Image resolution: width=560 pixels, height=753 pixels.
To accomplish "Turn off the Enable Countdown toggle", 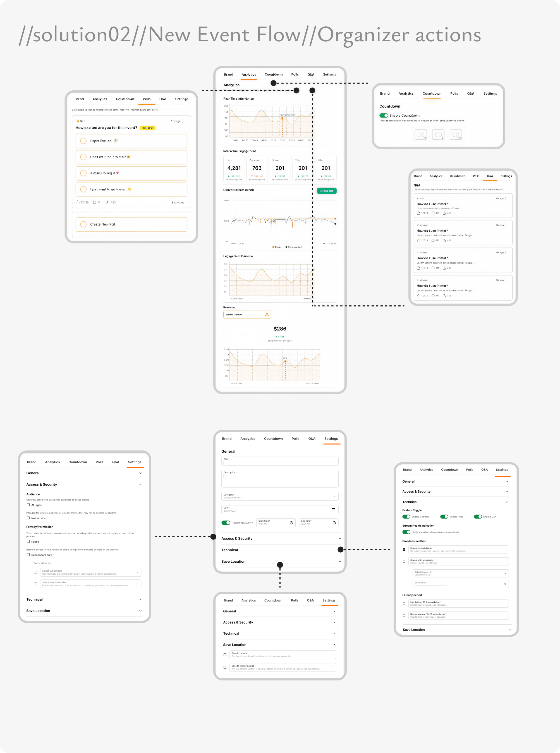I will pyautogui.click(x=384, y=115).
